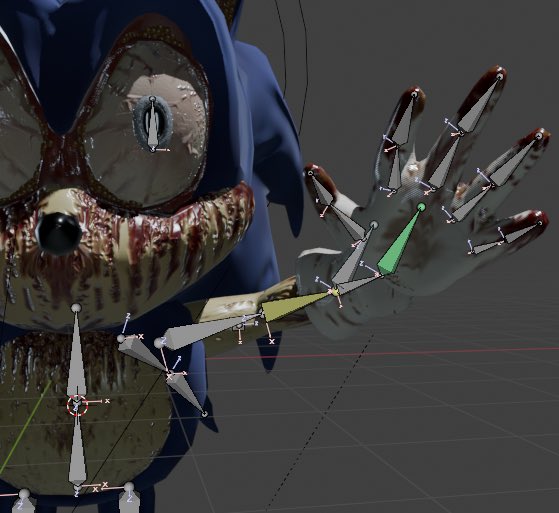
Task: Select the index finger tip bone
Action: coord(404,120)
